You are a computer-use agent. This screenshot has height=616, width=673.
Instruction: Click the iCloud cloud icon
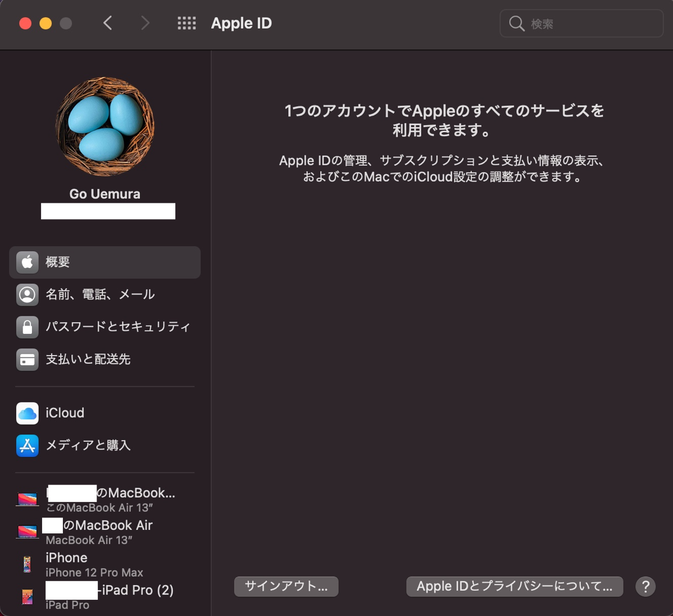28,413
